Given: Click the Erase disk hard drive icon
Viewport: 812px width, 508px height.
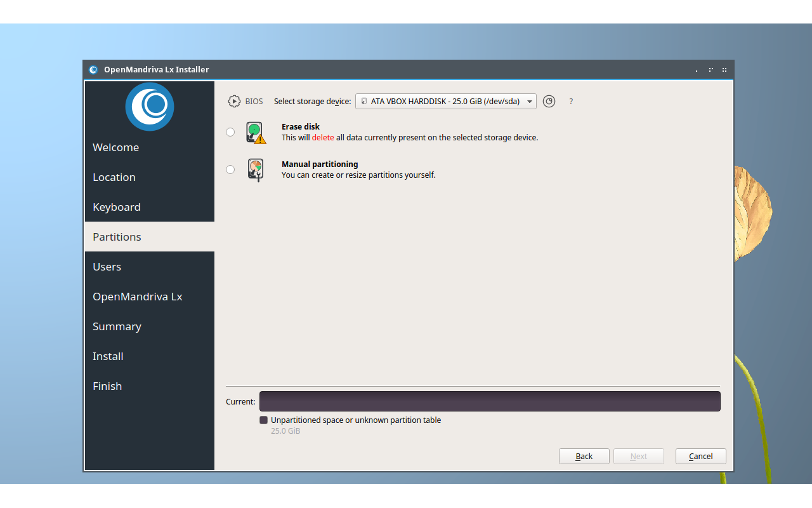Looking at the screenshot, I should (x=256, y=133).
